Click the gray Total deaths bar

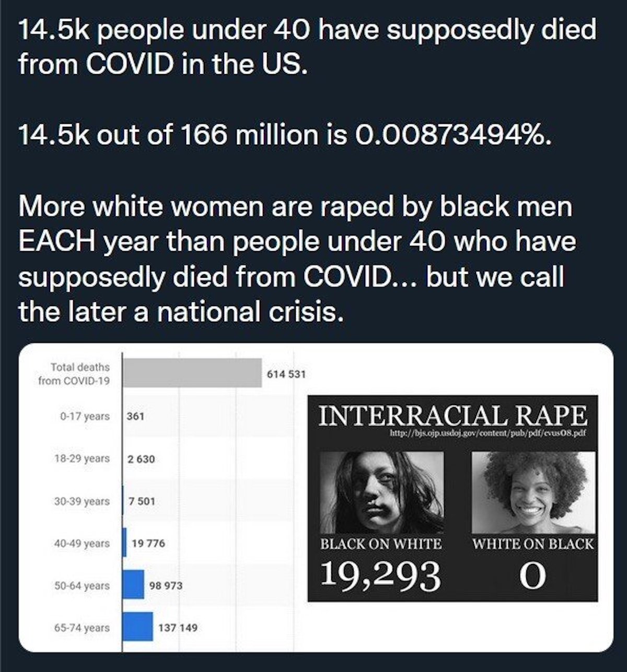[x=192, y=373]
